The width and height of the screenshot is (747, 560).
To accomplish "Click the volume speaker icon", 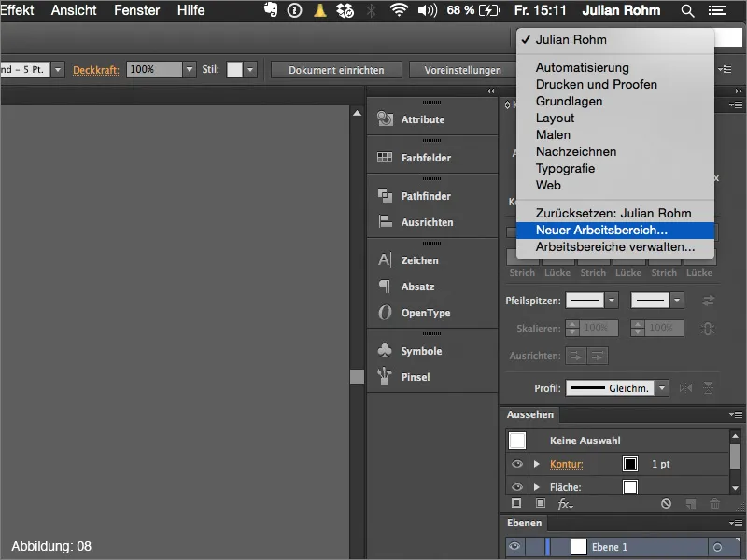I will coord(428,10).
